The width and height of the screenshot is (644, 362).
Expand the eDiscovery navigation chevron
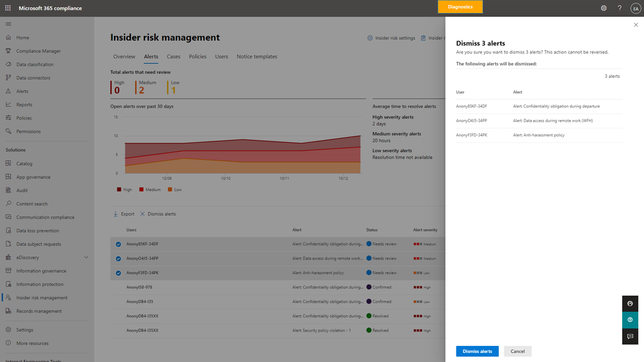click(x=86, y=258)
